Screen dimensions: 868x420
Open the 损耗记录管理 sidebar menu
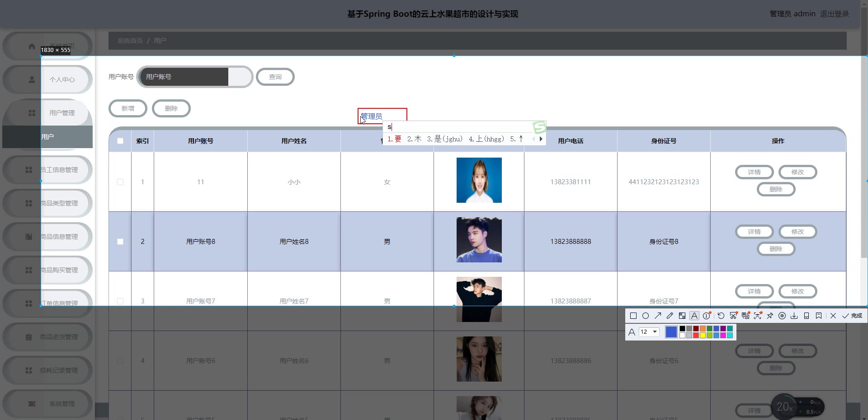click(x=47, y=370)
